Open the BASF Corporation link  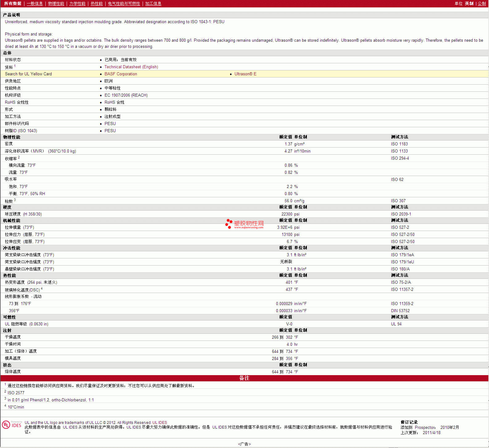tap(121, 74)
